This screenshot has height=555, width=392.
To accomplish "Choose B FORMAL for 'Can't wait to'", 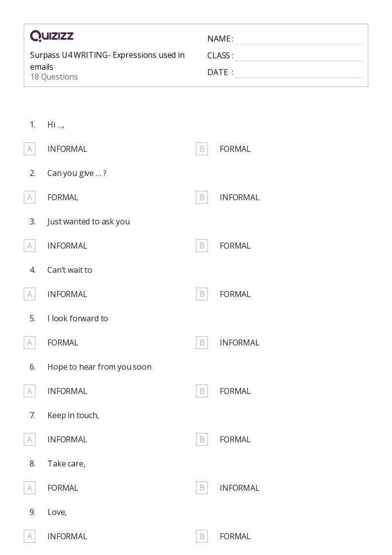I will coord(202,294).
